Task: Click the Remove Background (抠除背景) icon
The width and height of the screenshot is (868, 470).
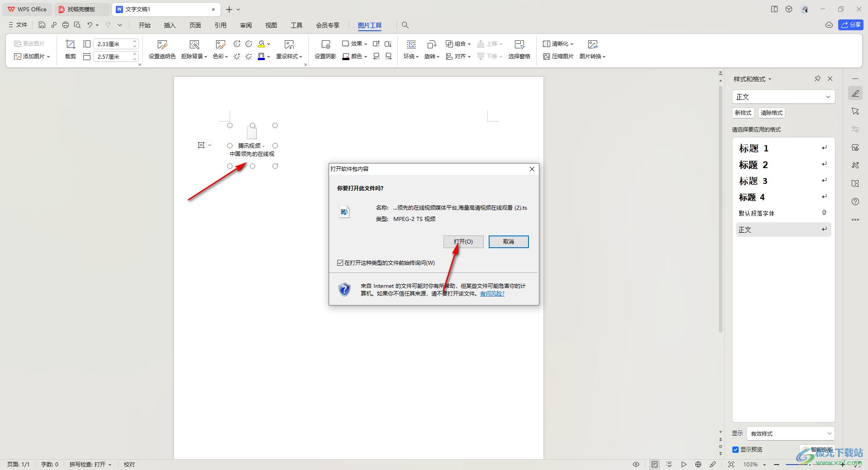Action: [194, 44]
